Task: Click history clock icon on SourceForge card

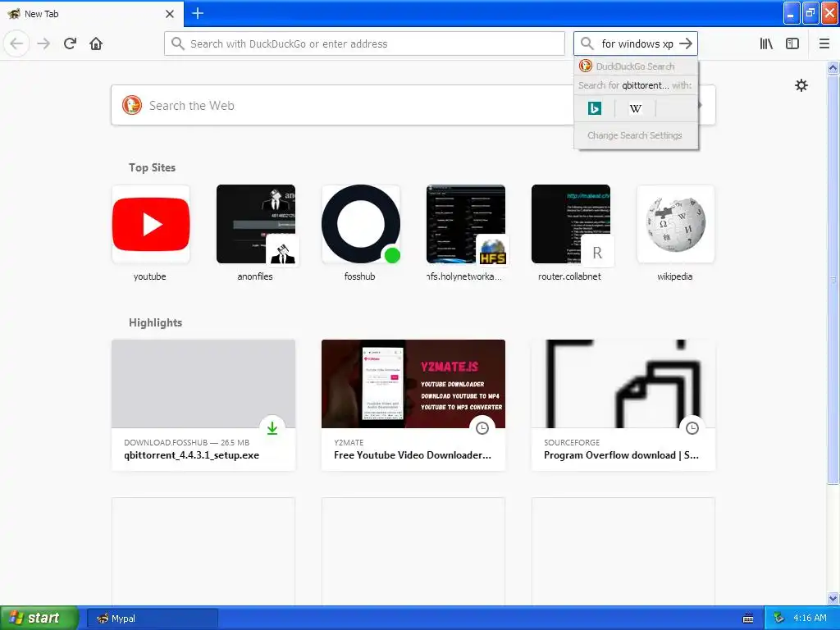Action: [692, 427]
